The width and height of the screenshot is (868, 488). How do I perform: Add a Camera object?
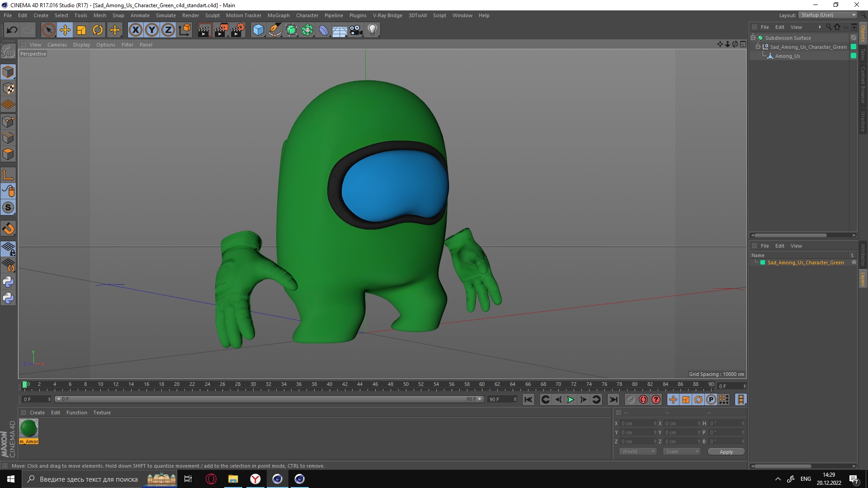click(x=356, y=30)
